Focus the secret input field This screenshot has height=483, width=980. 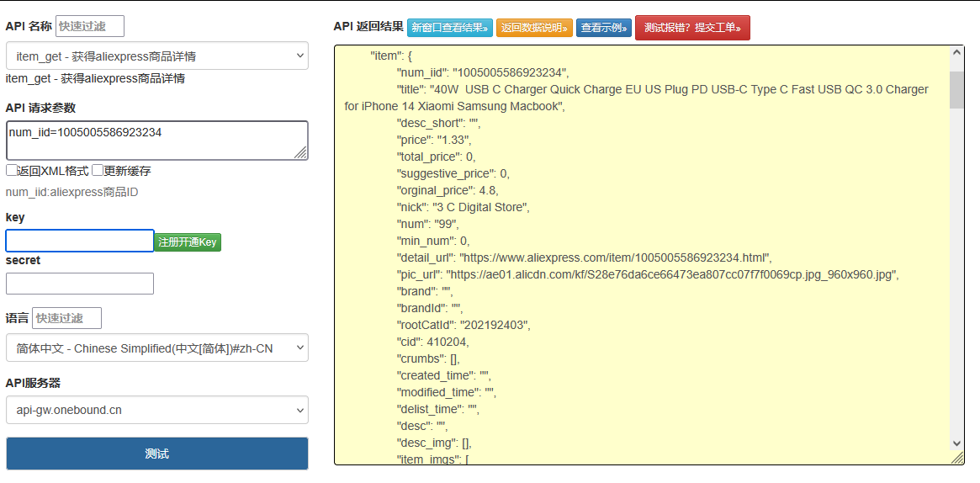pos(80,283)
